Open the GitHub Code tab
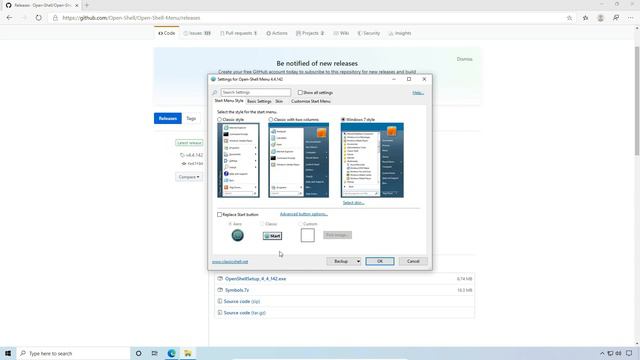Screen dimensions: 640x360 [x=167, y=33]
